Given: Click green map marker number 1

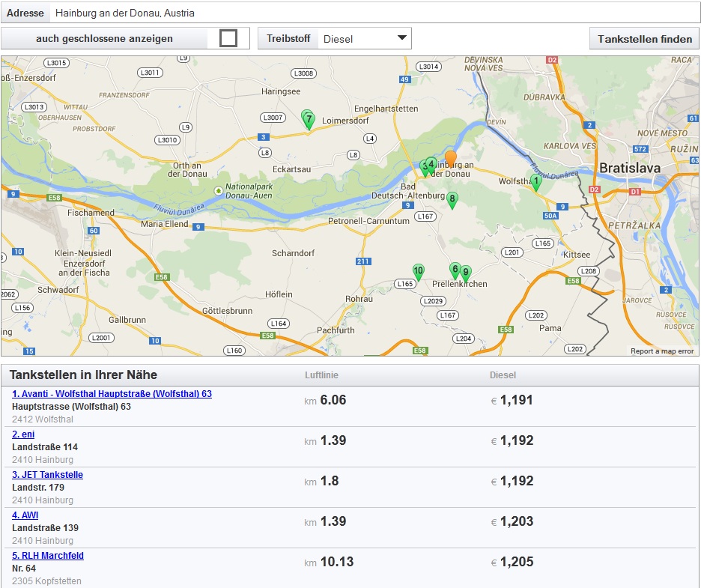Looking at the screenshot, I should pos(535,181).
